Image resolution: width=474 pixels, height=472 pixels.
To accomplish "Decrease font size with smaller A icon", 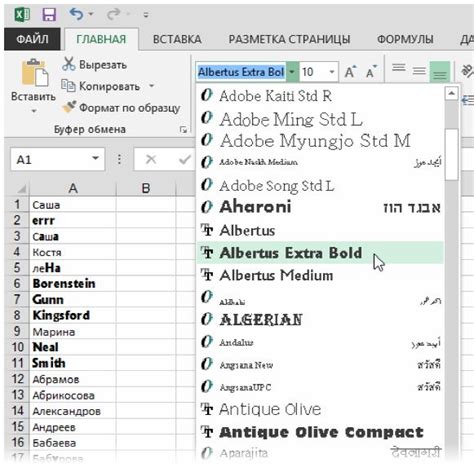I will click(371, 72).
